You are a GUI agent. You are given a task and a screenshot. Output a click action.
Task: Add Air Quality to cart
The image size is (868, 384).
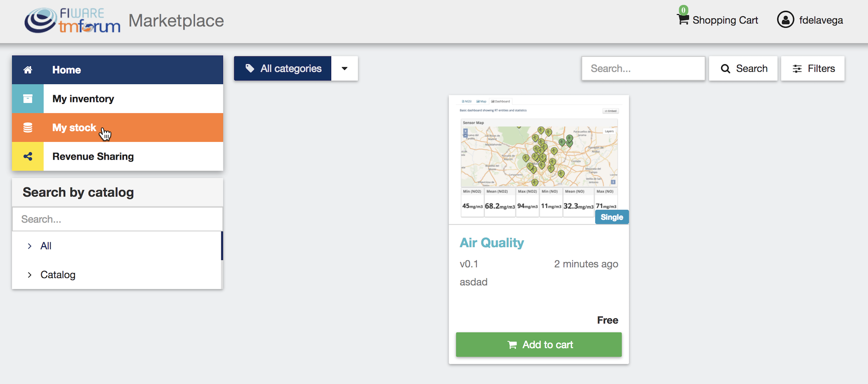pyautogui.click(x=539, y=345)
